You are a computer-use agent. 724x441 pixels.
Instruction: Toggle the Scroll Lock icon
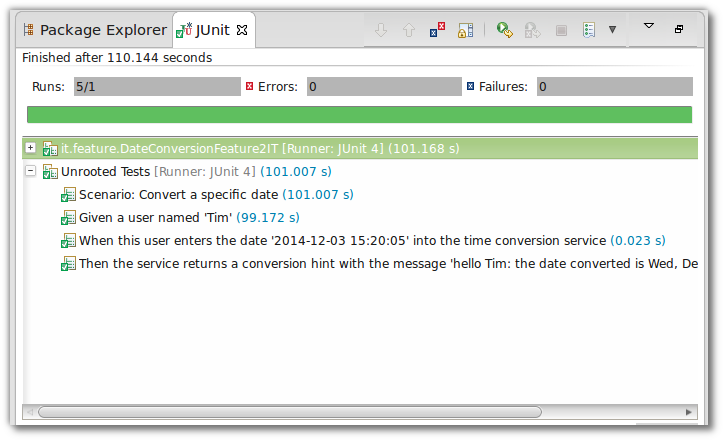tap(465, 30)
